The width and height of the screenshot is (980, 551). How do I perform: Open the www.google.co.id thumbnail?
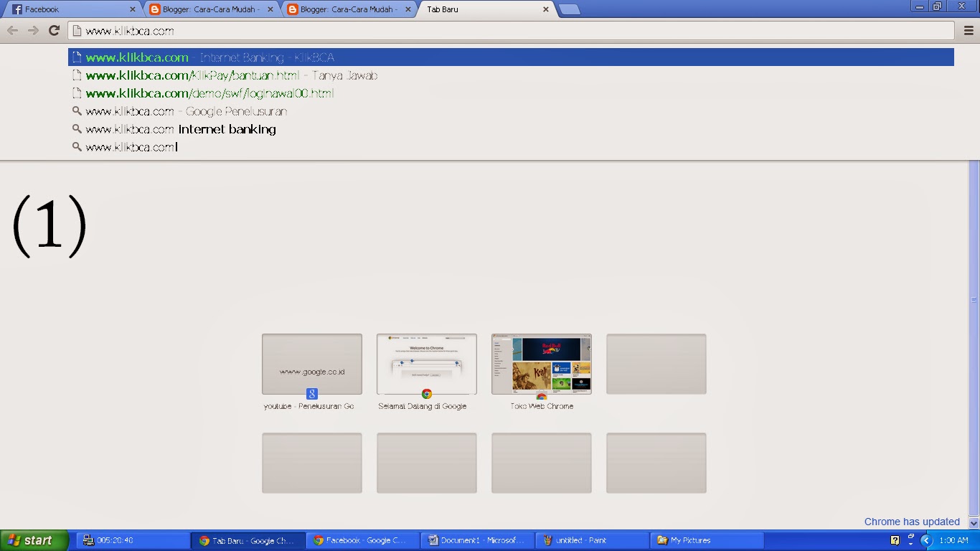click(312, 364)
